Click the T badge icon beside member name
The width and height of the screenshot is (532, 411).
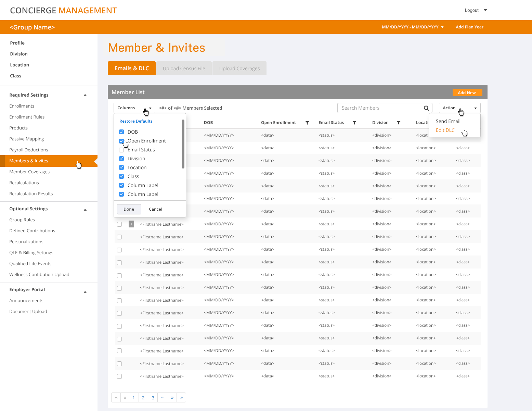131,224
